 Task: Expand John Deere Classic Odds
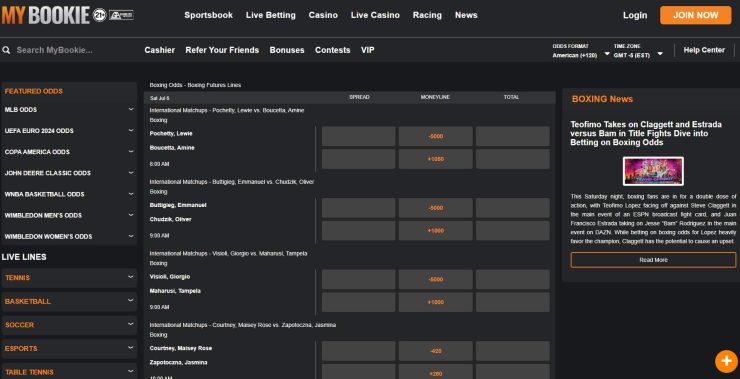69,173
